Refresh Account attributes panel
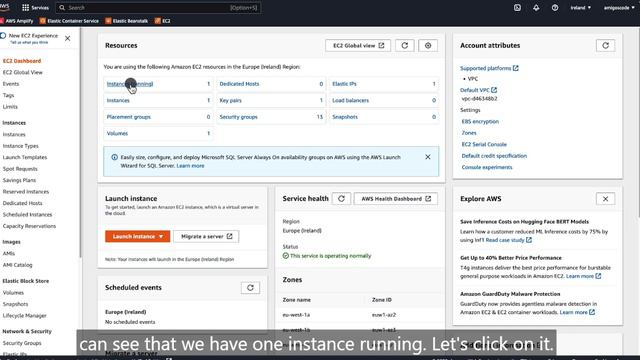Viewport: 640px width, 360px height. pos(605,45)
